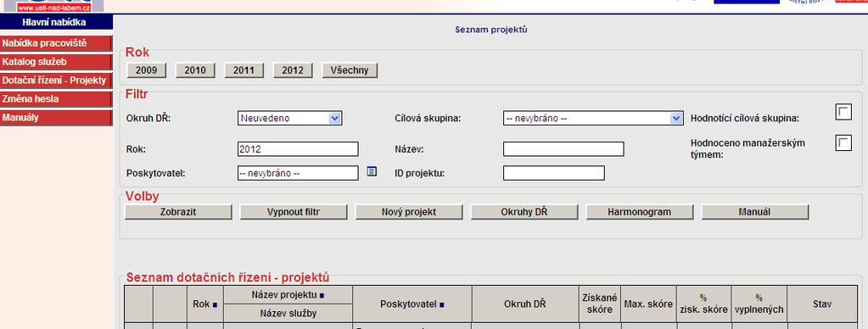Click % vyplnených column header
The width and height of the screenshot is (868, 329).
(759, 304)
